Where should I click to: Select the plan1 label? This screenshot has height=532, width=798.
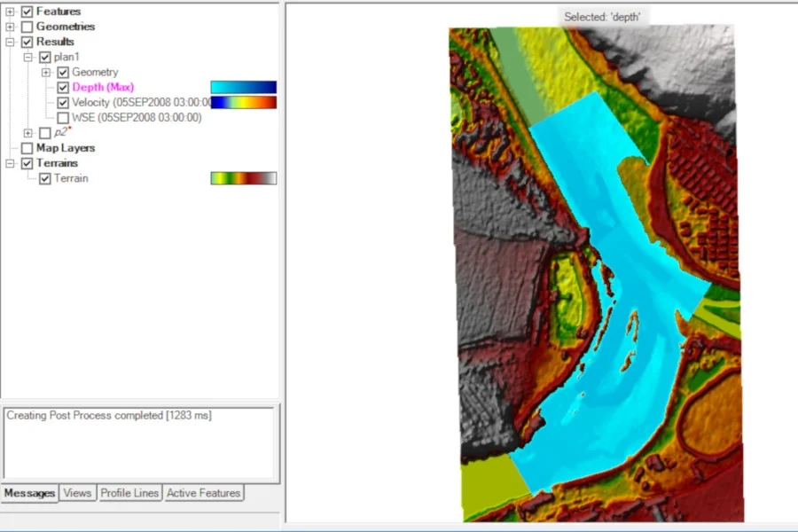pos(66,57)
